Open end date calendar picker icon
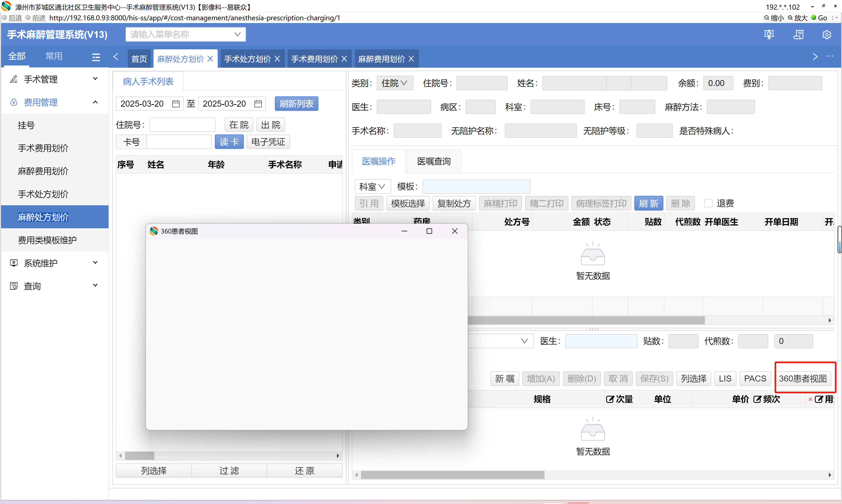The width and height of the screenshot is (842, 504). tap(258, 104)
